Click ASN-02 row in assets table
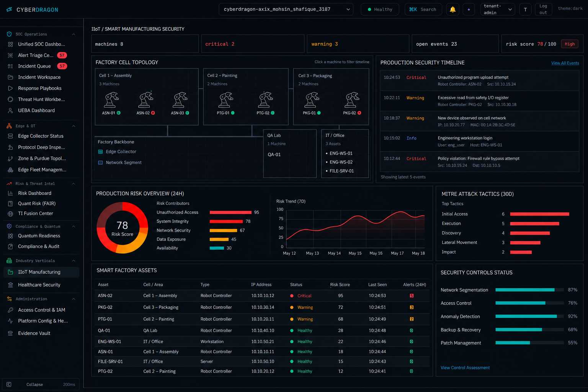This screenshot has width=588, height=392. tap(262, 296)
